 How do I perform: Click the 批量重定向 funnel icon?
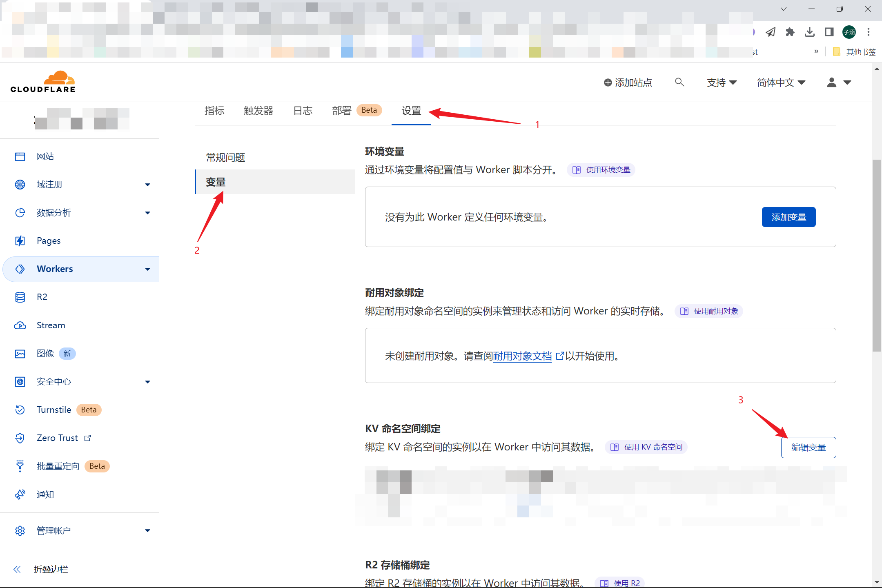pos(20,466)
